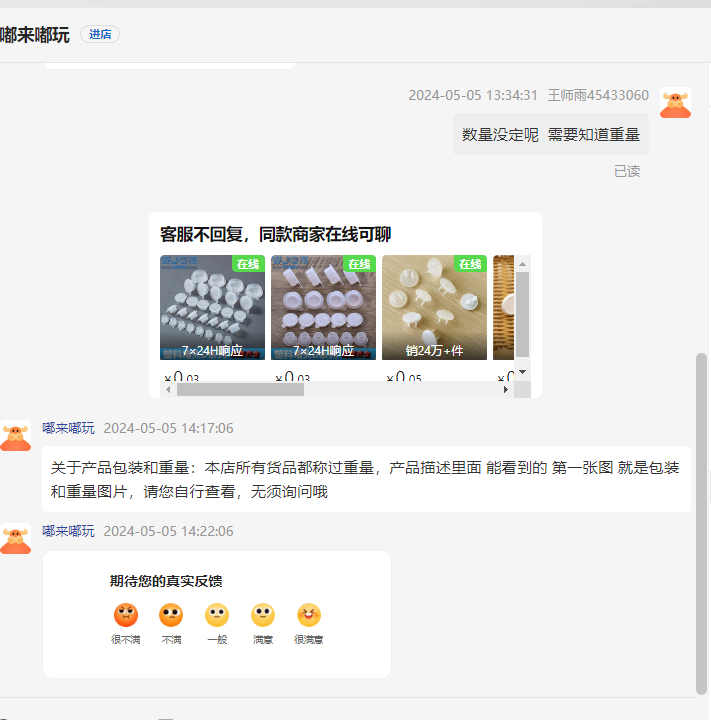Click the 已读 read status label

pyautogui.click(x=627, y=171)
